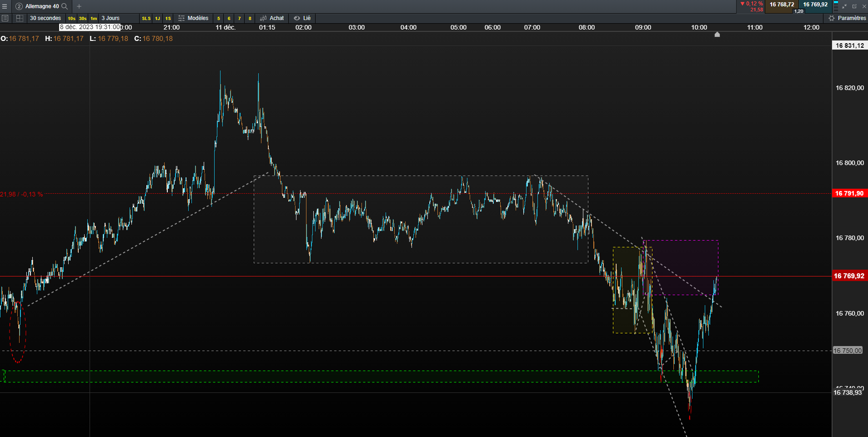The width and height of the screenshot is (868, 437).
Task: Click the 21,98 / -0,13 % line label
Action: tap(21, 194)
